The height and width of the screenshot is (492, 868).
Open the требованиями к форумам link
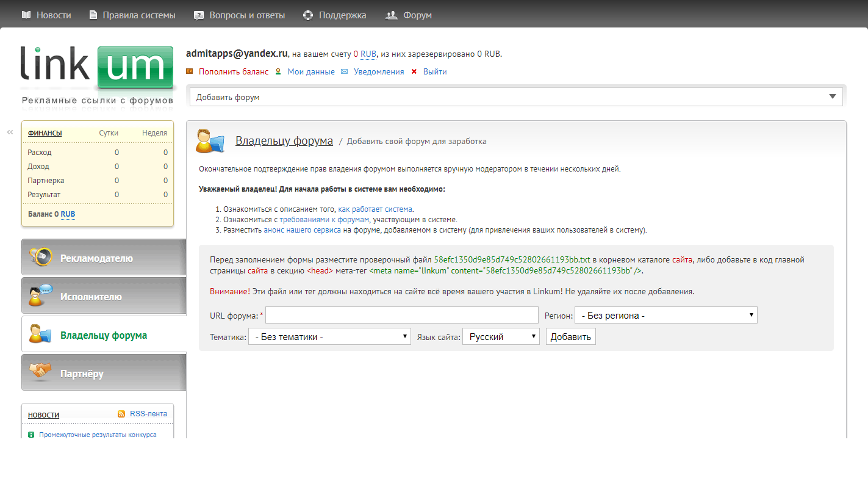pos(325,220)
